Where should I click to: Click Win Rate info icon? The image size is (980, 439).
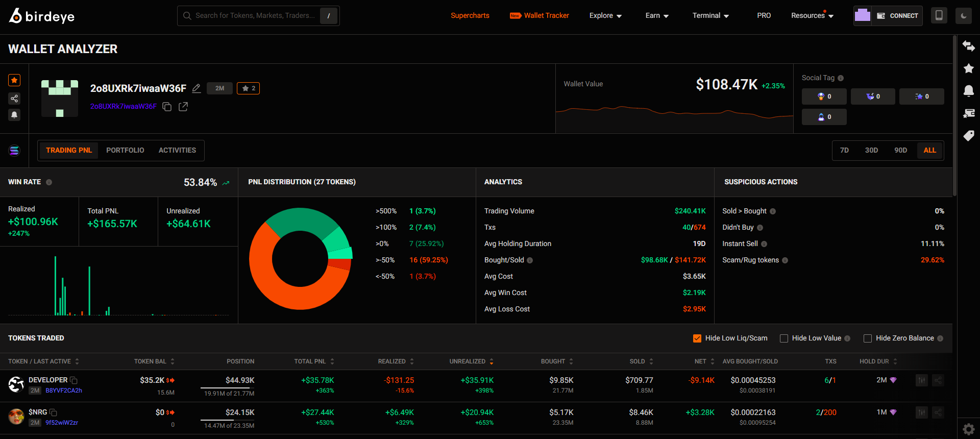pos(49,182)
